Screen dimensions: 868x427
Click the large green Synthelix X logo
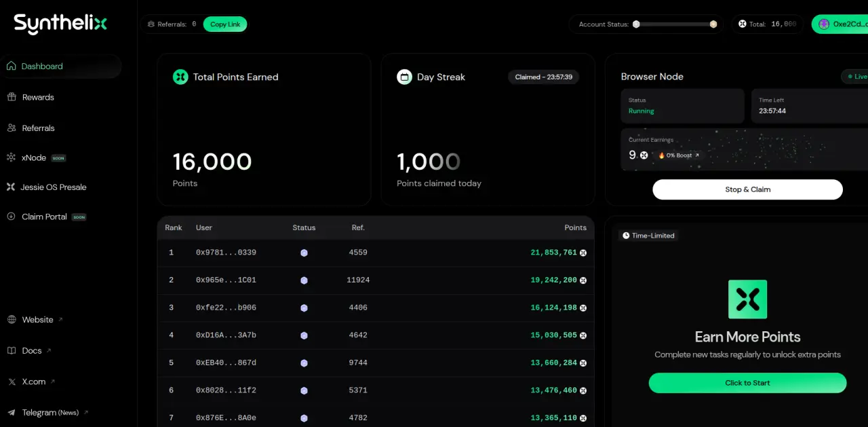pos(748,299)
